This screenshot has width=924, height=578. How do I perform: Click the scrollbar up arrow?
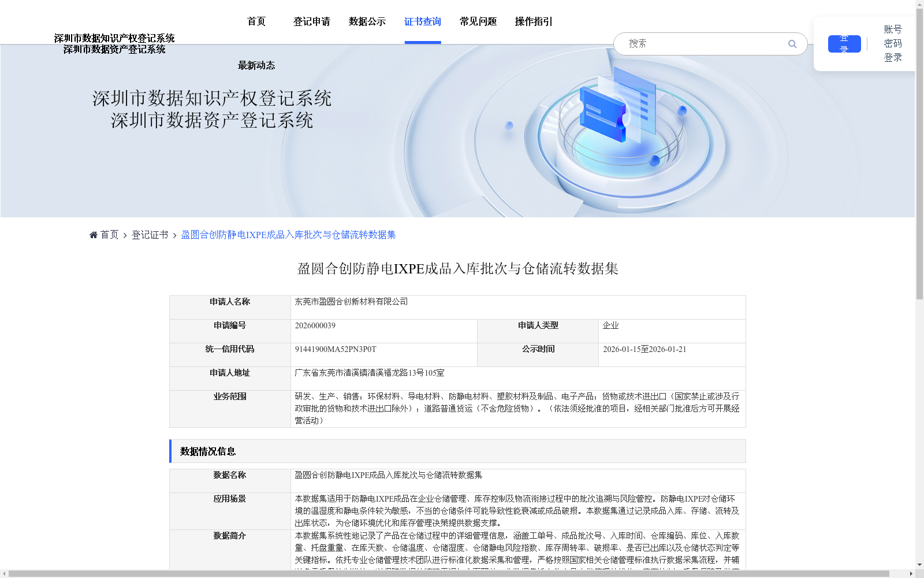[x=919, y=5]
